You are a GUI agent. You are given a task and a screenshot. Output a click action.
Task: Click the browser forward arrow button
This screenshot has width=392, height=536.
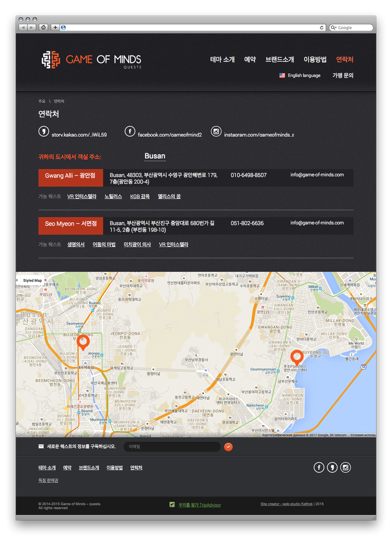[32, 28]
